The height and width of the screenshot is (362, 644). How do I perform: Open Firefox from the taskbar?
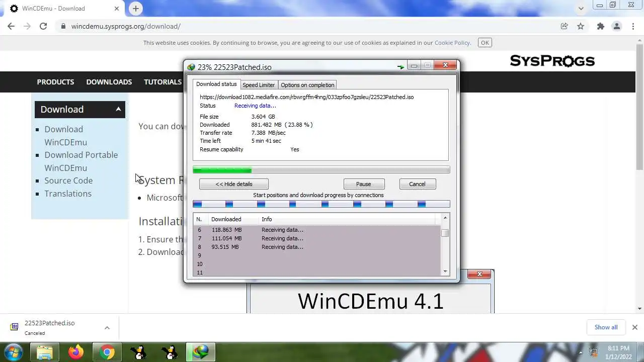coord(76,352)
